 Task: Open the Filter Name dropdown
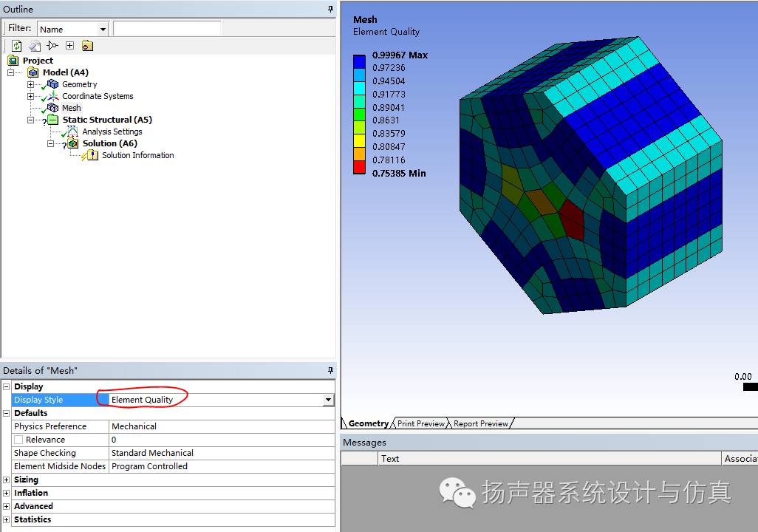(103, 30)
